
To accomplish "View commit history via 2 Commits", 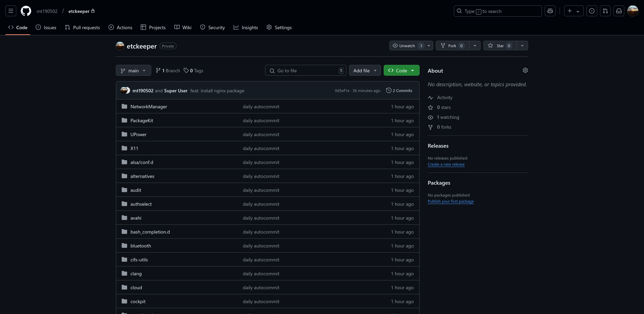I will tap(399, 91).
